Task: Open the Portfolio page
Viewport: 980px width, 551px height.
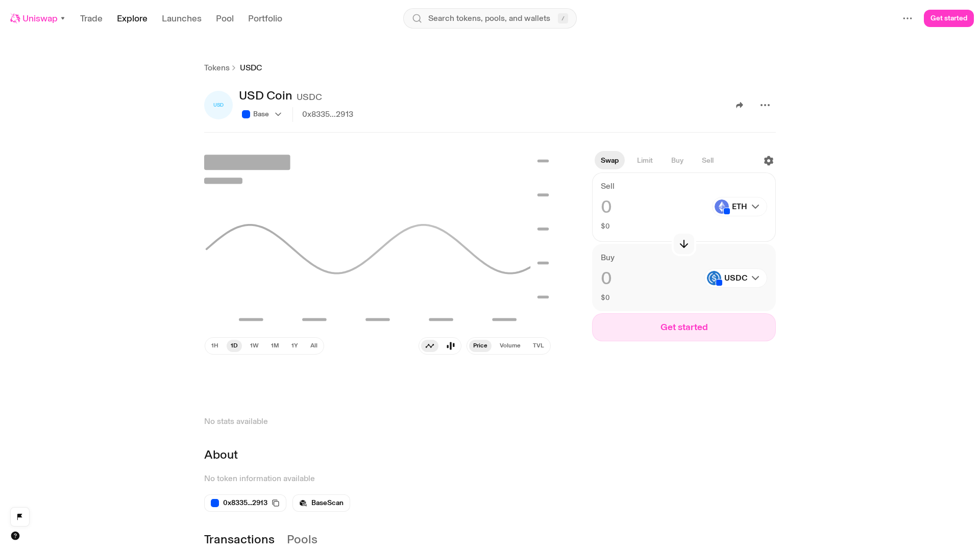Action: [x=265, y=18]
